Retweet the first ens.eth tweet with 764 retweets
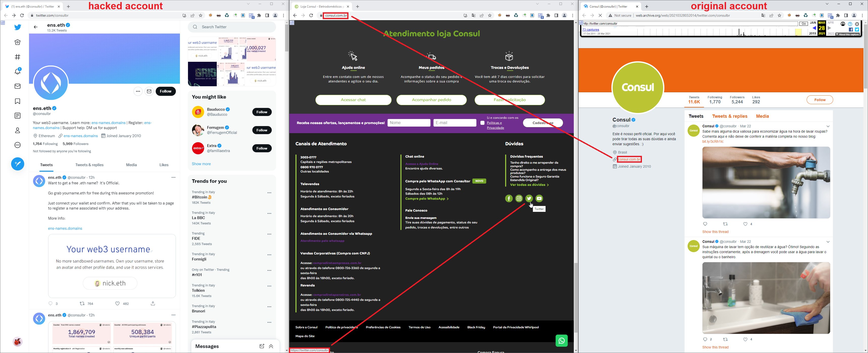Viewport: 868px width, 353px height. pyautogui.click(x=82, y=304)
